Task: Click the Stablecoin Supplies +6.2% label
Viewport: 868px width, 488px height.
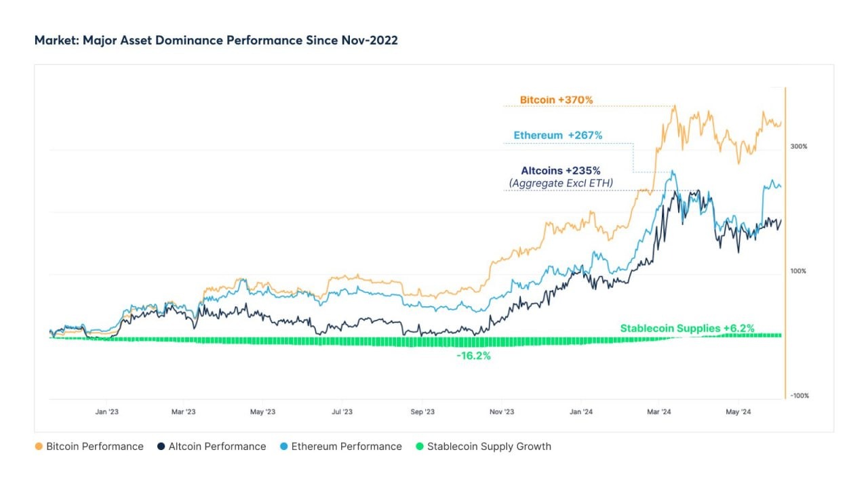Action: 687,328
